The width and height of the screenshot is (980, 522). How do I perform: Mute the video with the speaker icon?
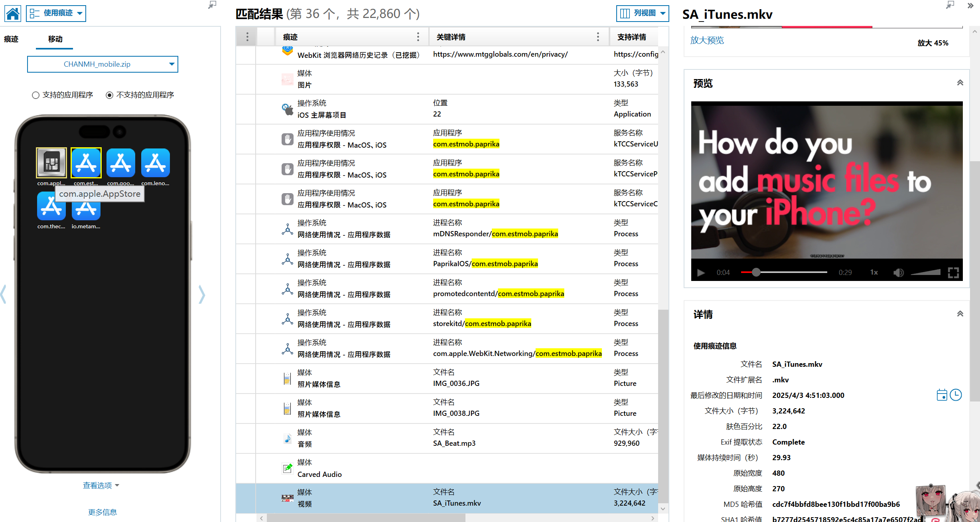pos(898,273)
